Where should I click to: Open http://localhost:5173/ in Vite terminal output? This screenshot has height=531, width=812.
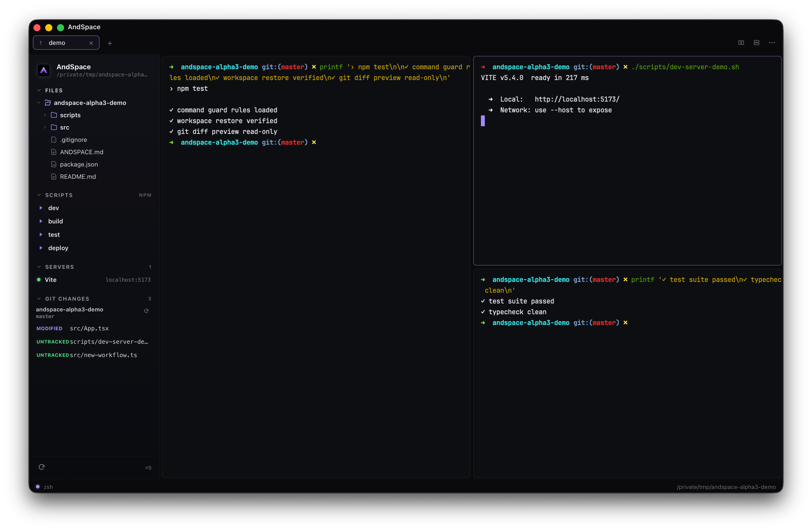click(x=577, y=99)
